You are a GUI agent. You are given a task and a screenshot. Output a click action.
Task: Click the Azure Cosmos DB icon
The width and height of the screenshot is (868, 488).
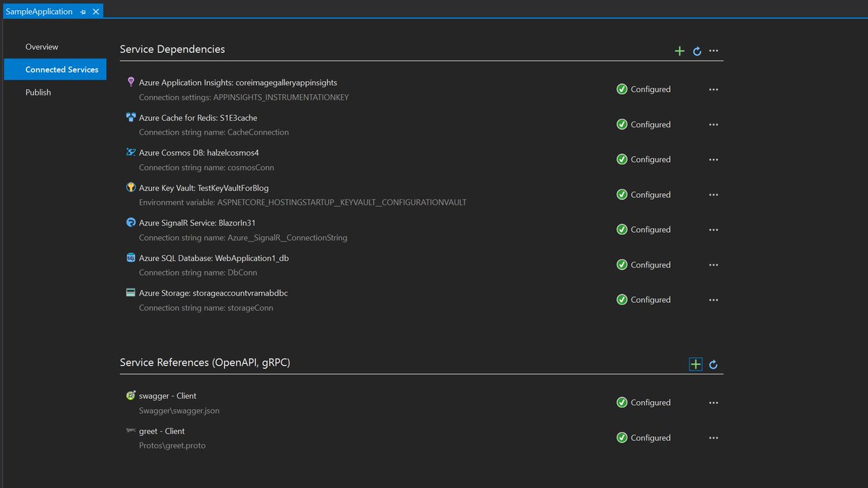[x=131, y=153]
